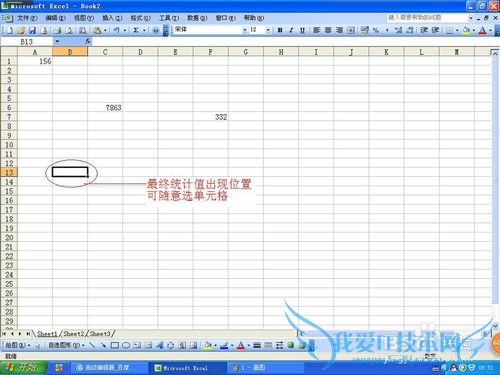Viewport: 500px width, 375px height.
Task: Select cell C6 containing 7863
Action: tap(105, 108)
